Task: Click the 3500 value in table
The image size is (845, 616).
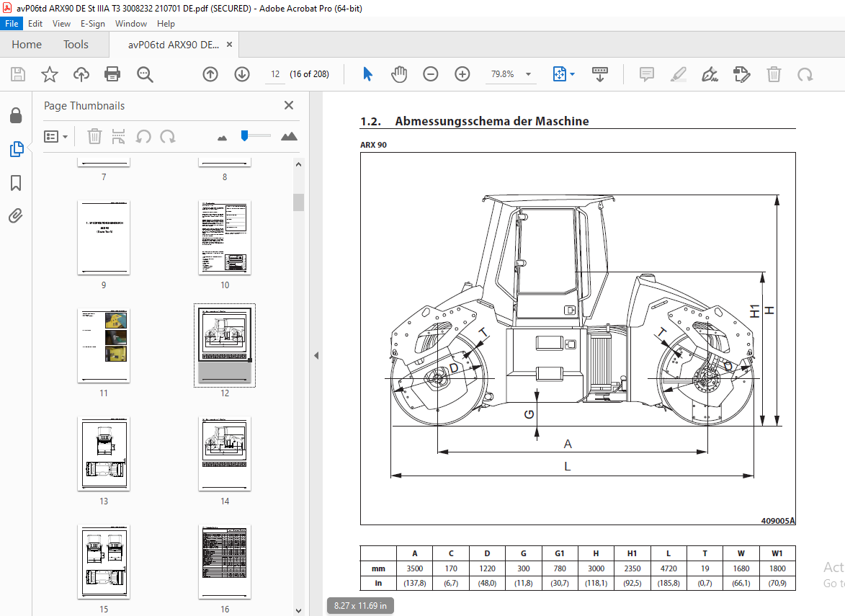Action: pos(414,568)
